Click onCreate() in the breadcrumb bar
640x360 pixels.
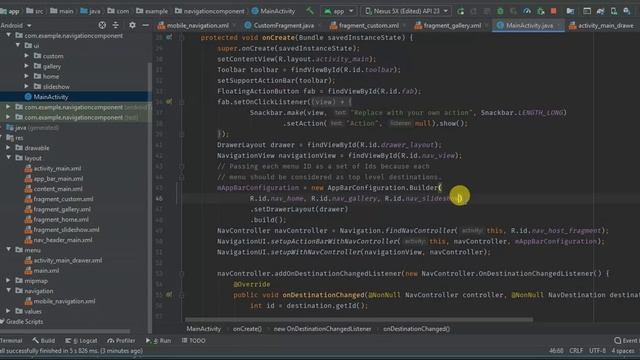click(x=247, y=329)
